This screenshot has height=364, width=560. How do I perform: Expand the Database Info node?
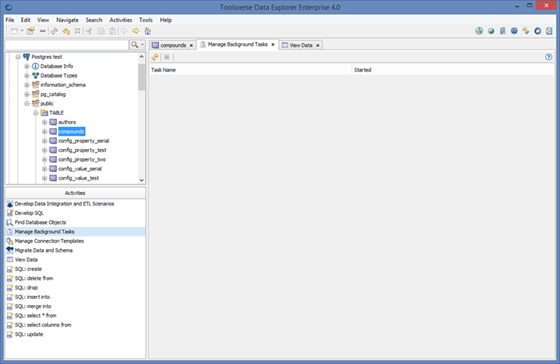coord(27,66)
